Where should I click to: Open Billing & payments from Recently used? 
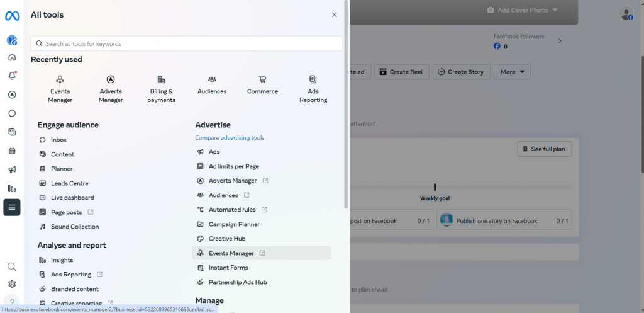(162, 89)
